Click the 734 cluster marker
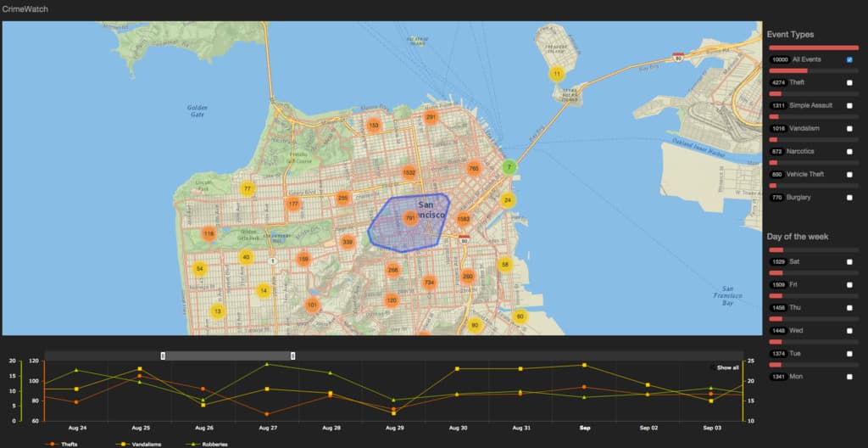Screen dimensions: 868x448 [429, 283]
